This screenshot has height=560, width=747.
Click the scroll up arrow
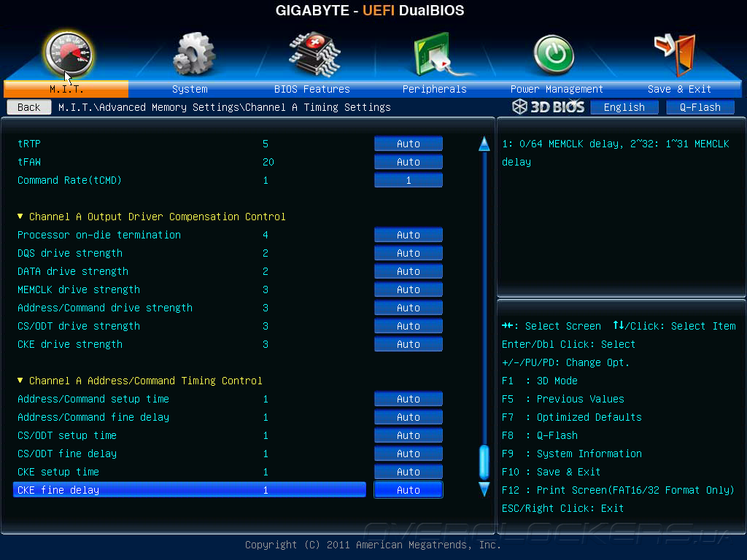[484, 144]
